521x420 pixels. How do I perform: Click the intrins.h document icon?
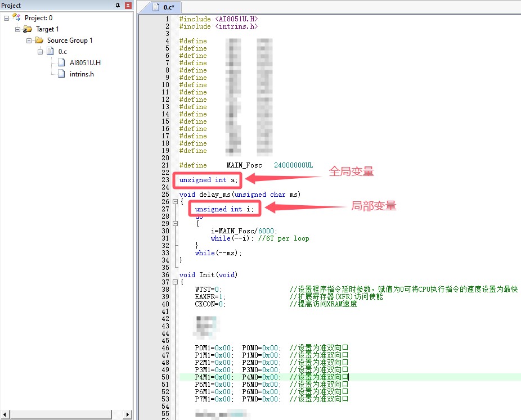[x=61, y=74]
